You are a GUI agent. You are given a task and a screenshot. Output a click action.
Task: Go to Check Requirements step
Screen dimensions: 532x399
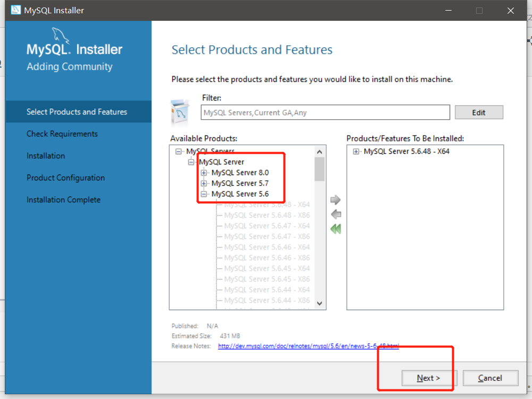tap(62, 134)
